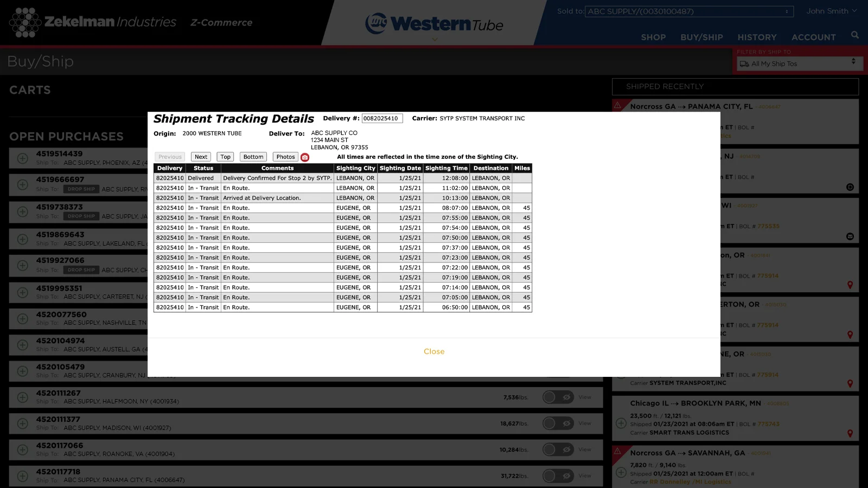Image resolution: width=868 pixels, height=488 pixels.
Task: Open the HISTORY navigation menu
Action: click(x=757, y=37)
